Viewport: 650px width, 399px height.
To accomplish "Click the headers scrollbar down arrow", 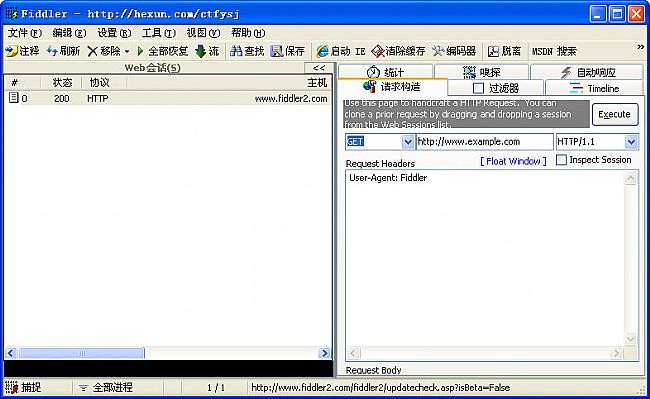I will [630, 339].
